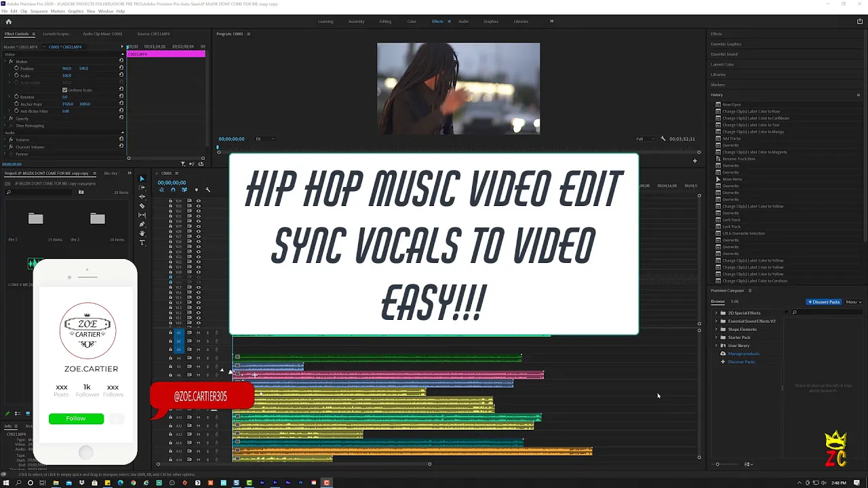
Task: Expand the Volume audio effect
Action: [x=5, y=140]
